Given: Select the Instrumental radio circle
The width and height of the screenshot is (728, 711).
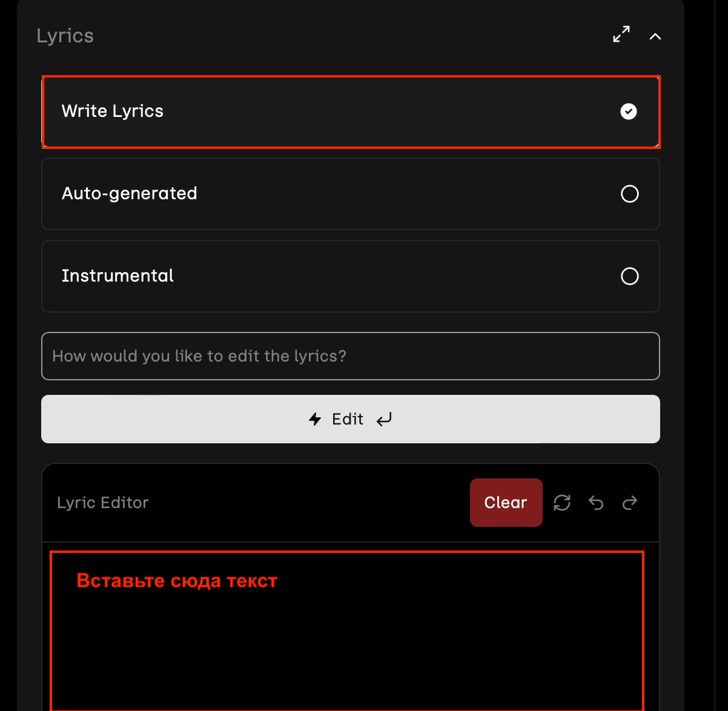Looking at the screenshot, I should point(630,276).
